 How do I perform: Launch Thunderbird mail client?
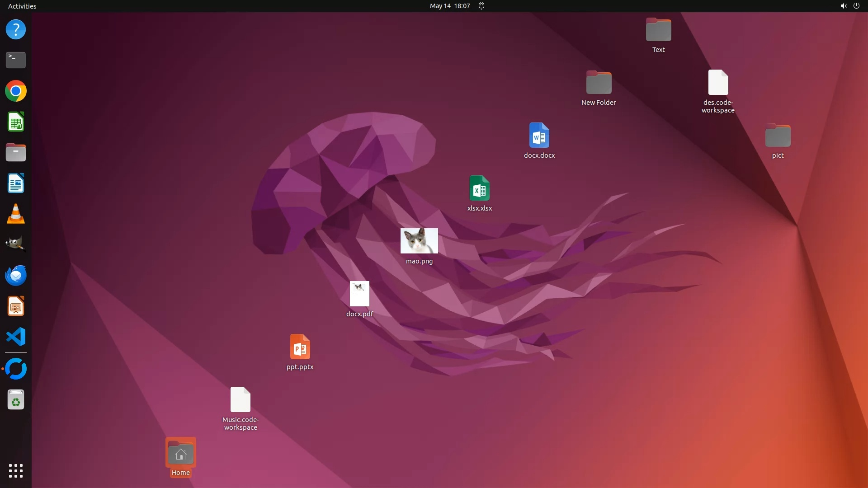16,275
